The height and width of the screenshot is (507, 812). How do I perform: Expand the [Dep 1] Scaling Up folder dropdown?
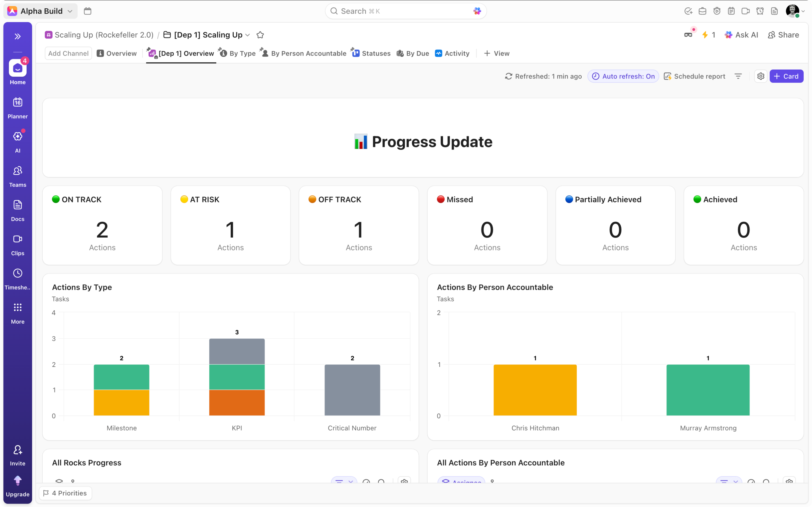(248, 35)
